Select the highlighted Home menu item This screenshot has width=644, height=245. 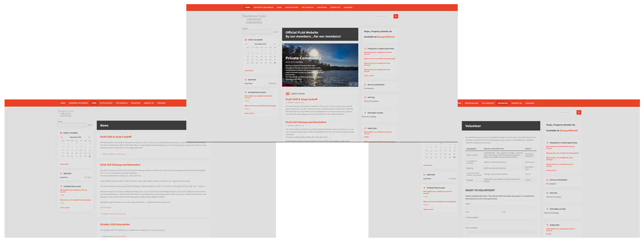(x=247, y=7)
